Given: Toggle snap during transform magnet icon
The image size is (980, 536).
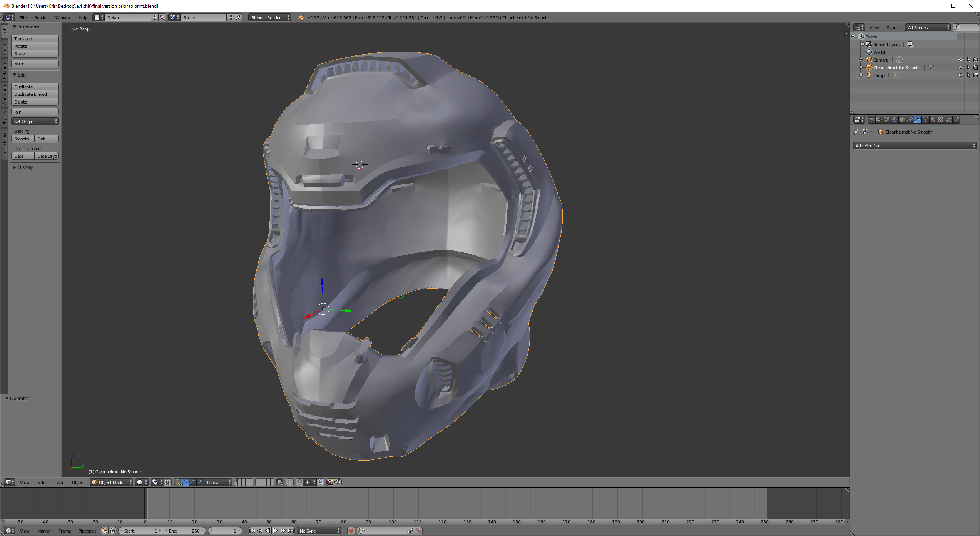Looking at the screenshot, I should (x=299, y=482).
